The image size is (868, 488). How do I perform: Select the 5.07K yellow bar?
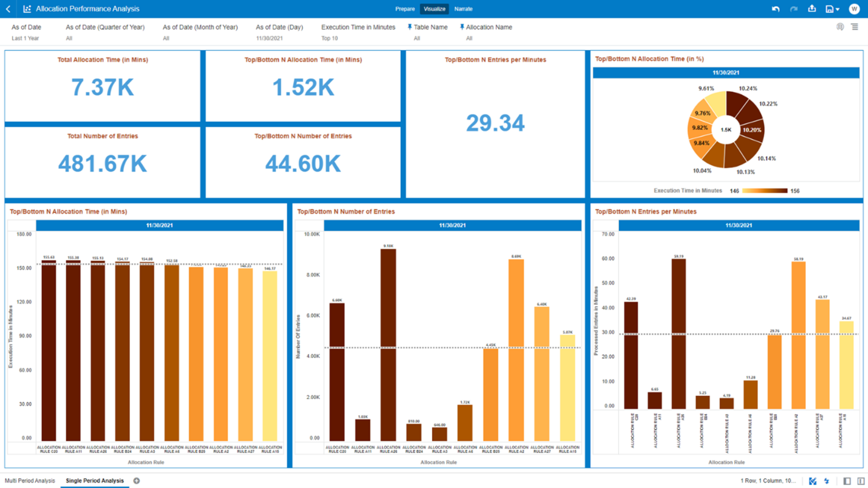coord(567,388)
